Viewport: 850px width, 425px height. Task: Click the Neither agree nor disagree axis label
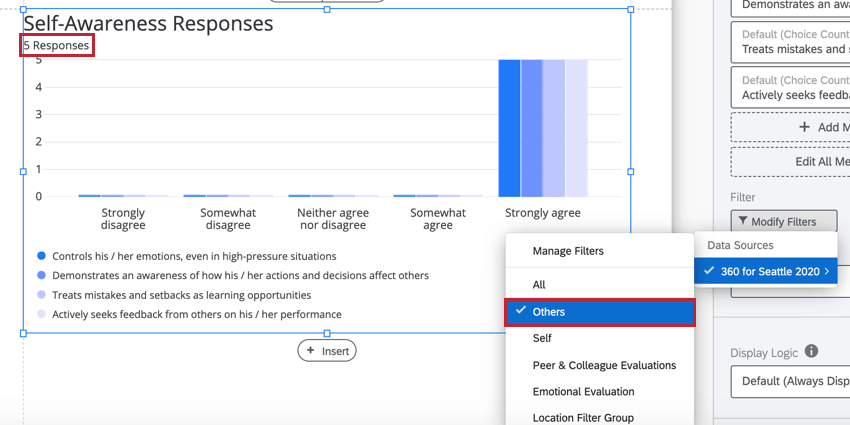click(x=333, y=219)
